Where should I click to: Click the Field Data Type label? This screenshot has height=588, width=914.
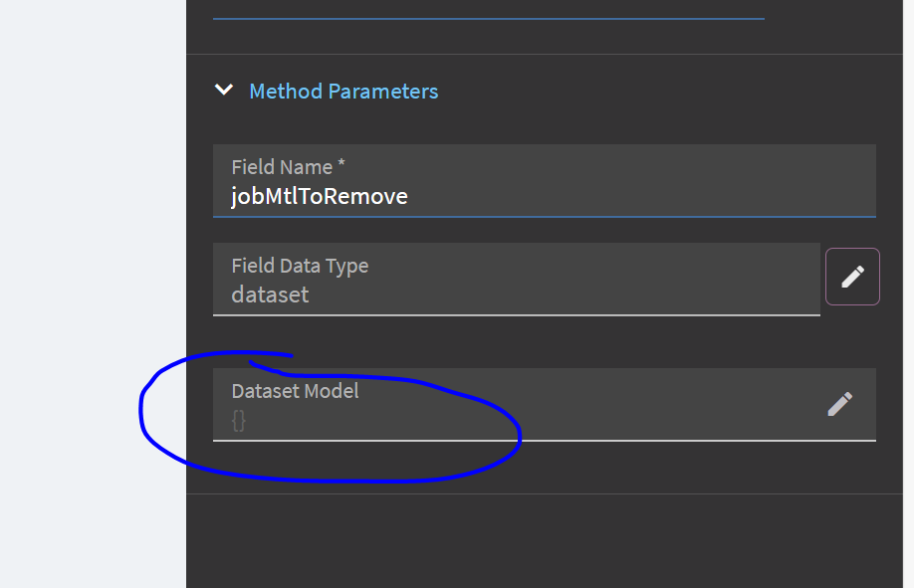300,266
